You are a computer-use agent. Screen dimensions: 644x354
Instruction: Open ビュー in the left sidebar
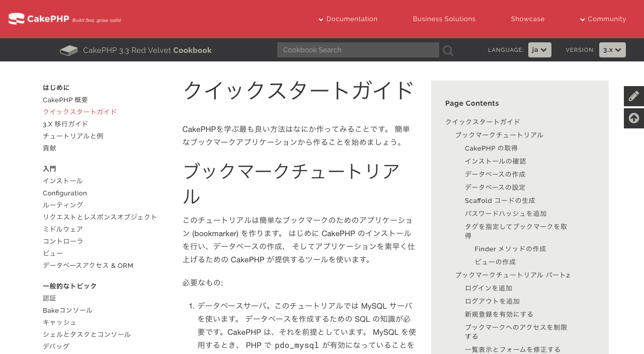(53, 253)
